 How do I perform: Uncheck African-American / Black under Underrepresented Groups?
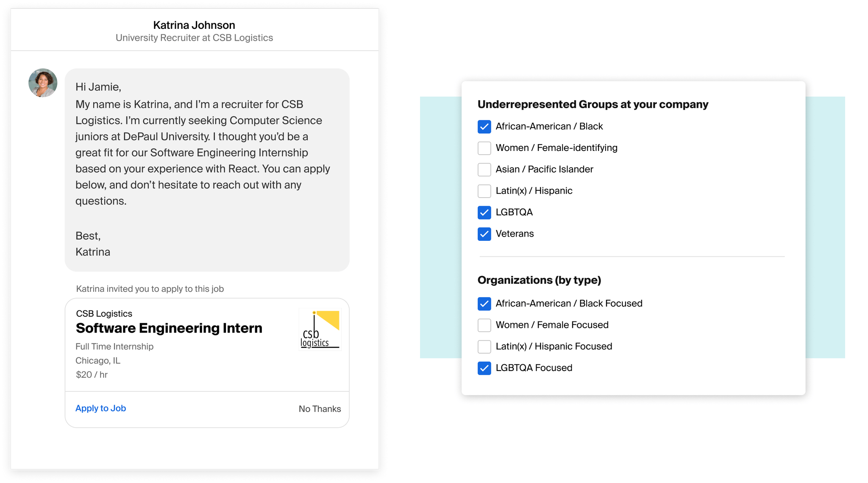484,126
